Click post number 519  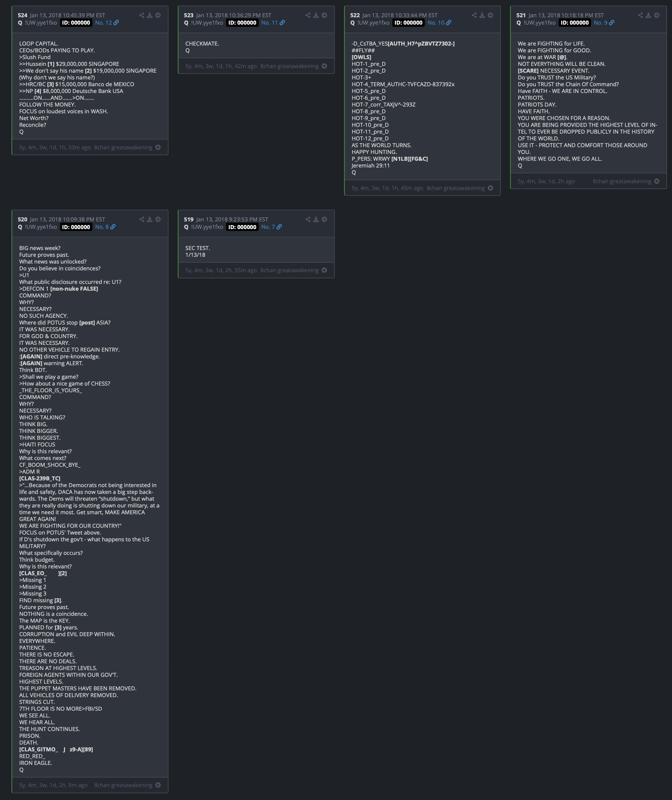coord(188,220)
